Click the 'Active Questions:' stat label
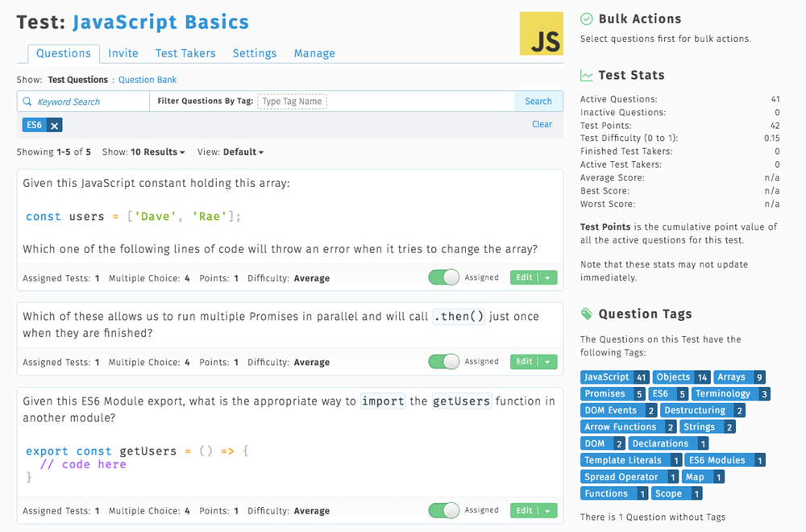 pos(619,99)
